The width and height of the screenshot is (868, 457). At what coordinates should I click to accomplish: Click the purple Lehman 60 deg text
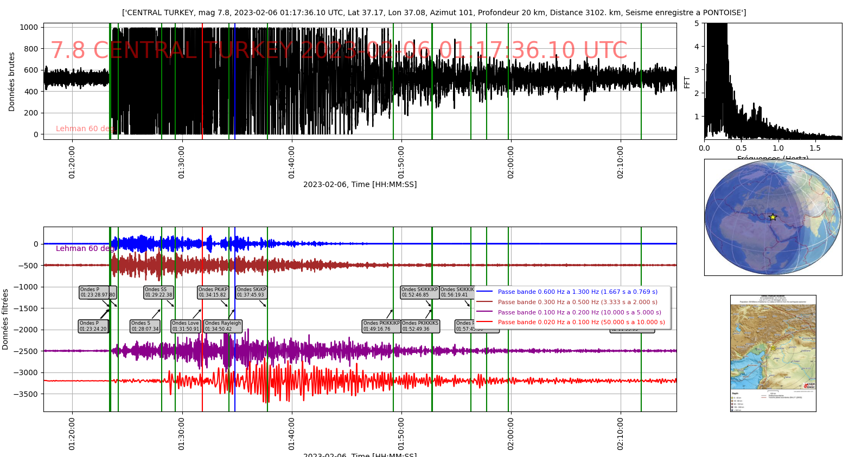point(85,248)
